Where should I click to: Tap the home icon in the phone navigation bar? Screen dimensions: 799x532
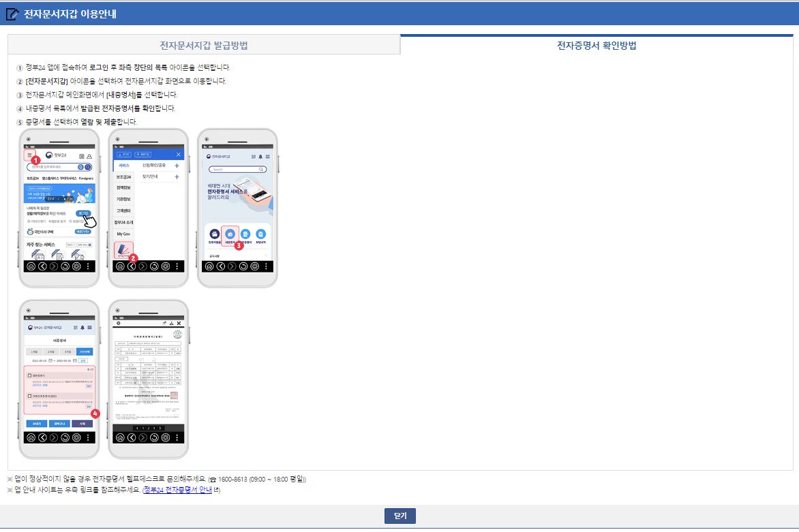coord(31,266)
